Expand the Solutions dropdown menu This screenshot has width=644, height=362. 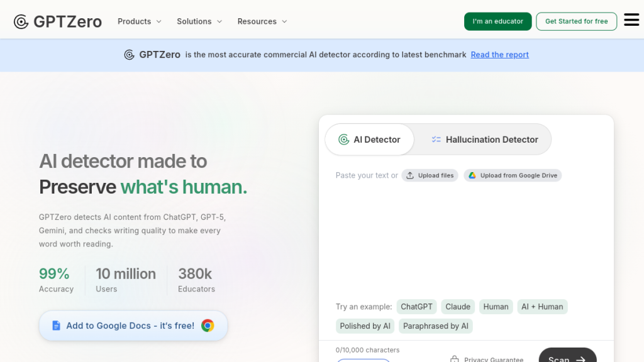click(x=199, y=21)
